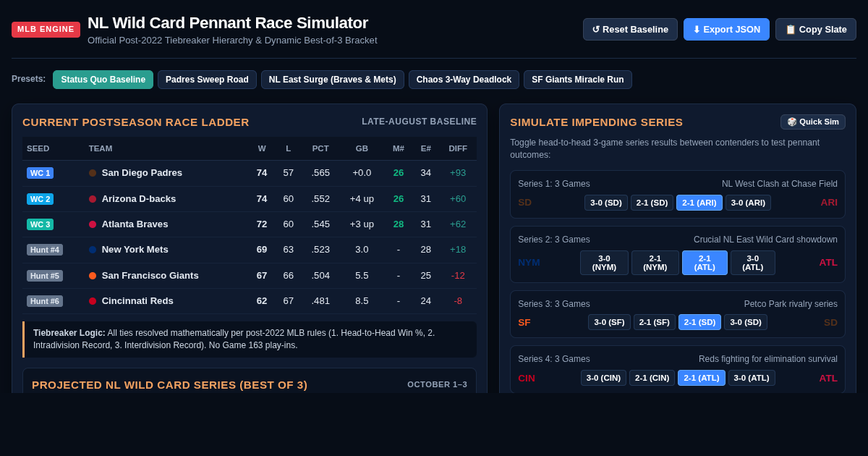Screen dimensions: 868x456
Task: Select the Arizona D-backs team name
Action: (139, 199)
